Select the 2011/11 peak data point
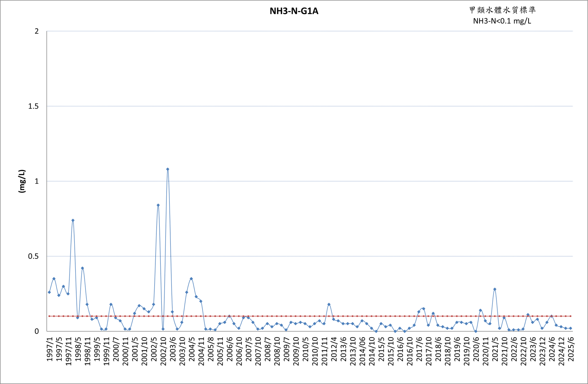The width and height of the screenshot is (588, 384). [x=329, y=304]
